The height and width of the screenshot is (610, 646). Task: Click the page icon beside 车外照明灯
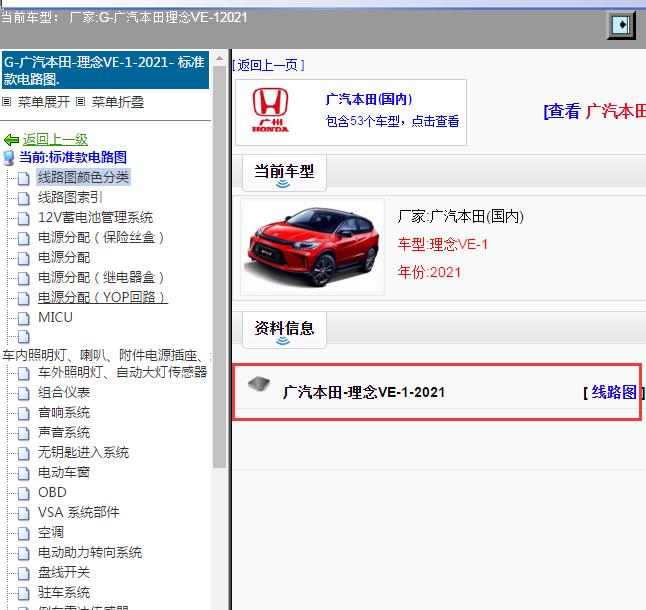(x=24, y=374)
